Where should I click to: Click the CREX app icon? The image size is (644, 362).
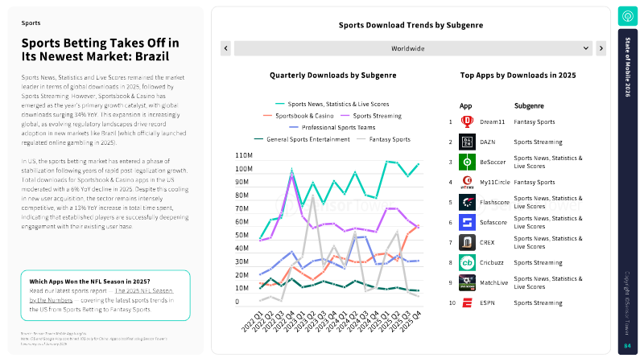pyautogui.click(x=467, y=242)
